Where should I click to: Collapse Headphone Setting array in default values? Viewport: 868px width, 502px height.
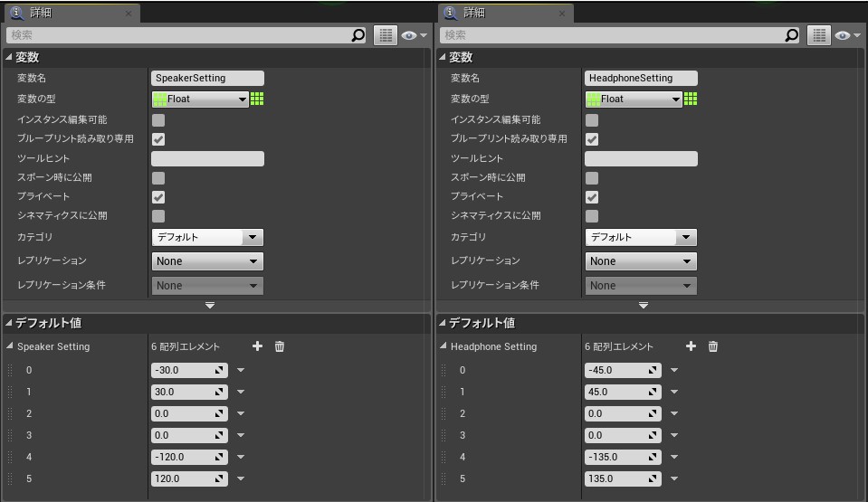pyautogui.click(x=443, y=346)
